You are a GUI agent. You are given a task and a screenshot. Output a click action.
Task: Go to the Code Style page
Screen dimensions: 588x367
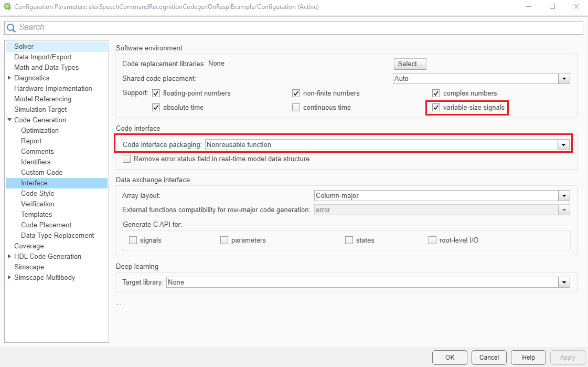coord(37,194)
